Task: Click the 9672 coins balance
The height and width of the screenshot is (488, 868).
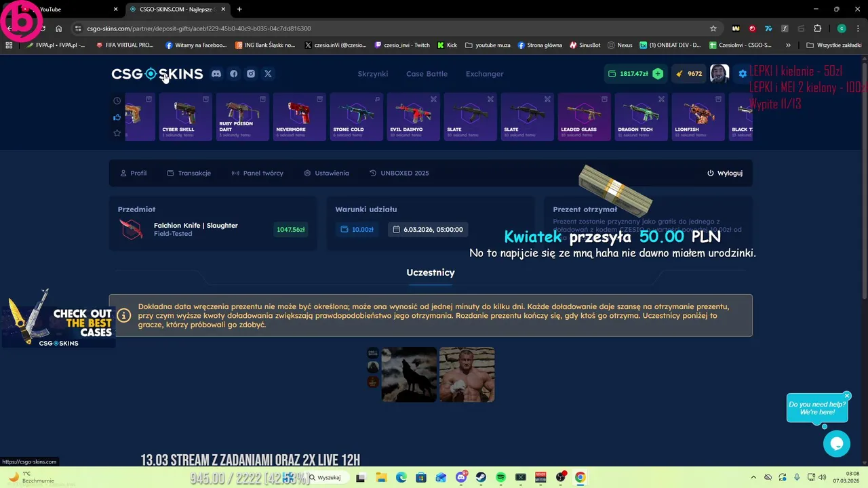Action: [x=689, y=74]
